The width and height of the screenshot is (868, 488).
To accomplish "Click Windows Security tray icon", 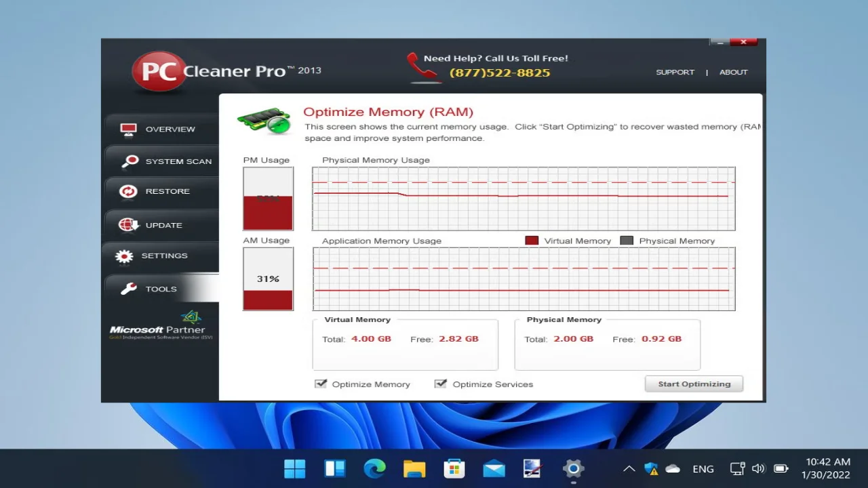I will point(651,468).
